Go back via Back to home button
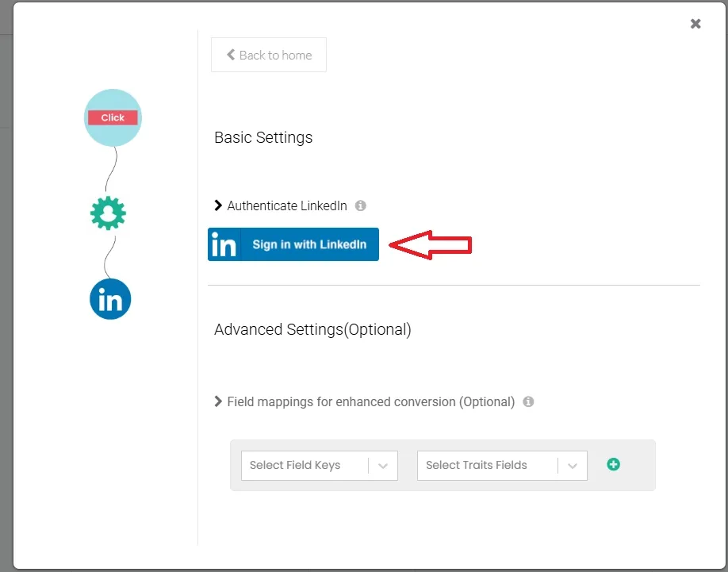The image size is (728, 572). click(x=269, y=55)
